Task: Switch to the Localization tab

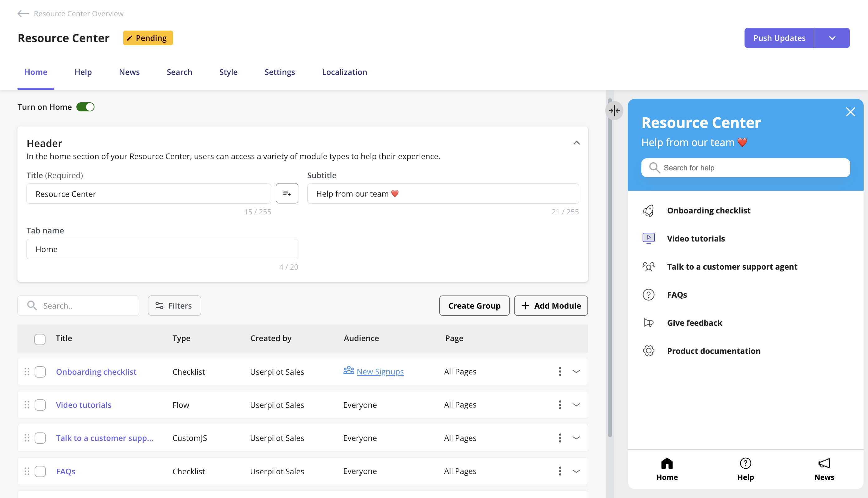Action: (345, 71)
